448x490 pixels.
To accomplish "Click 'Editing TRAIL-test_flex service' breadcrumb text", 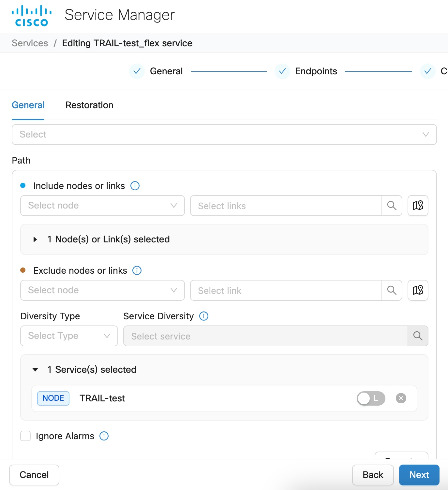I will click(x=127, y=43).
